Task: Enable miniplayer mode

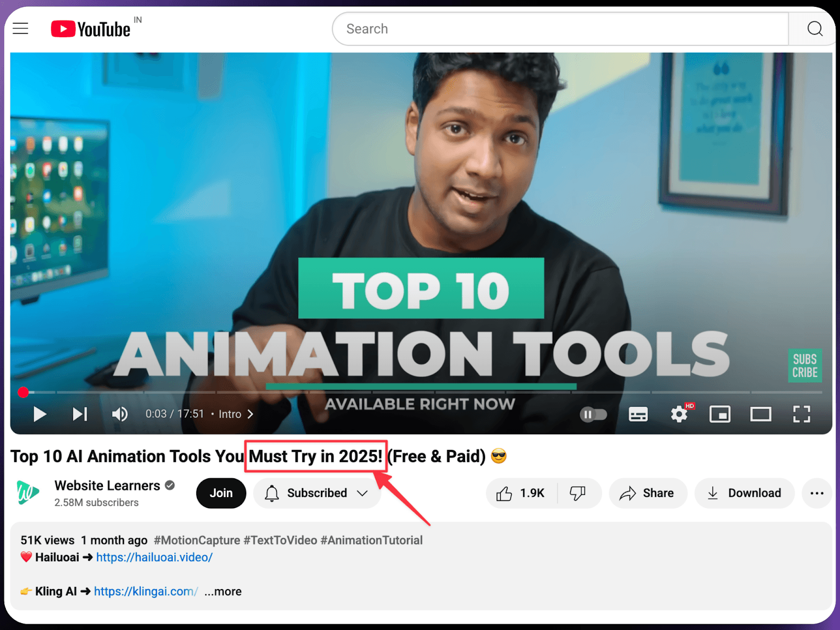Action: pyautogui.click(x=720, y=414)
